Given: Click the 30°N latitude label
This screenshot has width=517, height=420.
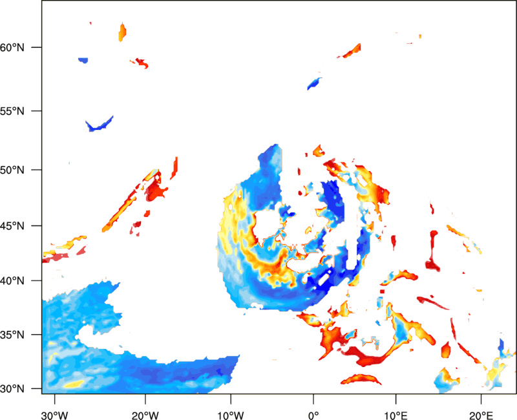Looking at the screenshot, I should click(x=12, y=389).
